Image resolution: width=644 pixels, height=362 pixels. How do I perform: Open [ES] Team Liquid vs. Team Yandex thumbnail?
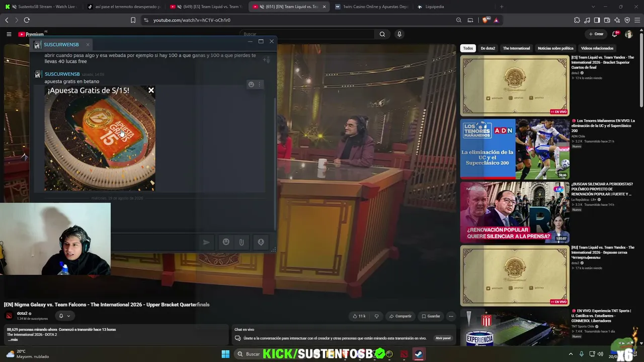click(515, 86)
